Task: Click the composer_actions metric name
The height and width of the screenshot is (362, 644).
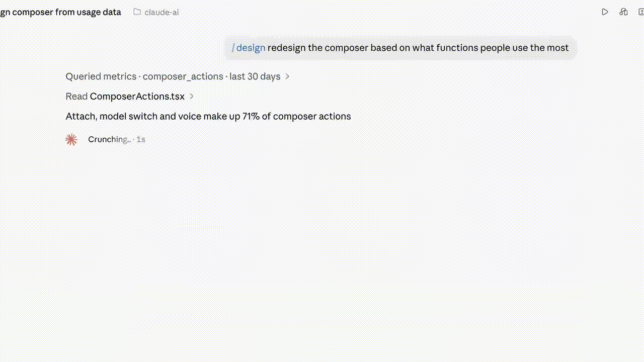Action: (x=183, y=76)
